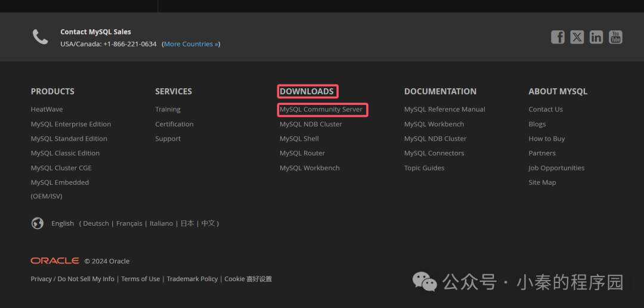
Task: Open MySQL Cluster CGE link
Action: click(61, 168)
